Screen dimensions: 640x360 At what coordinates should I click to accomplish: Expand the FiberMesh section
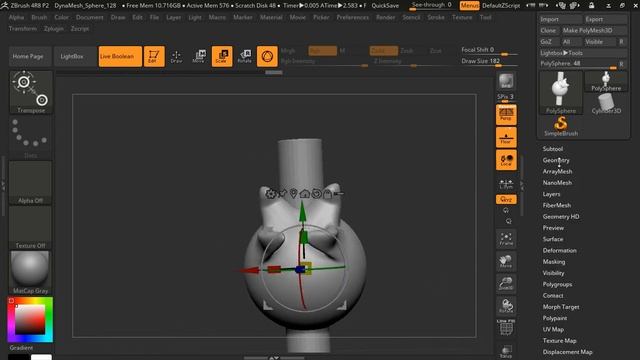point(557,205)
